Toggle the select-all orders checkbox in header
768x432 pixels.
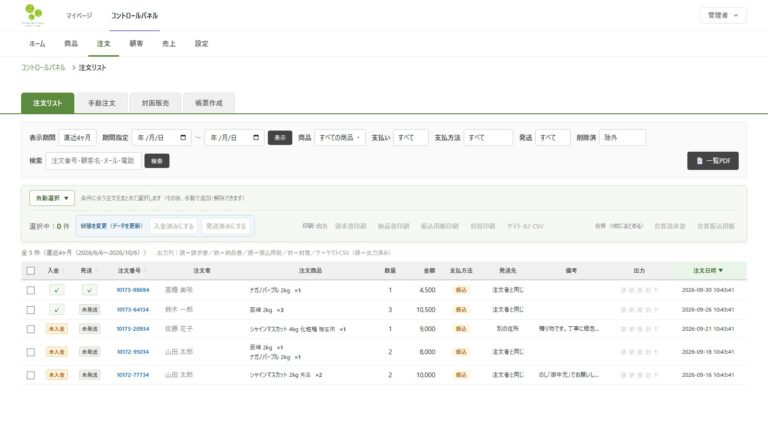coord(31,270)
